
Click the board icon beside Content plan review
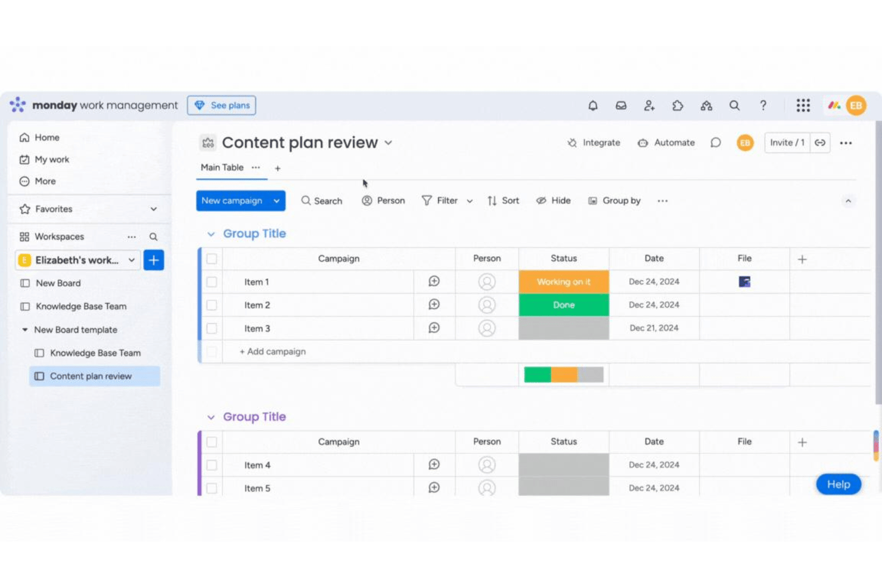click(x=207, y=143)
